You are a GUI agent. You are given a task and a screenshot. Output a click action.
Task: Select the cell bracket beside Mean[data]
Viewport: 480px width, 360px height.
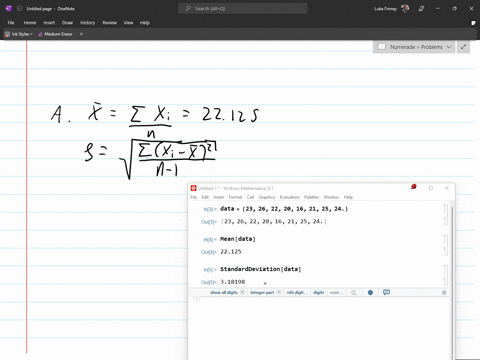(445, 239)
